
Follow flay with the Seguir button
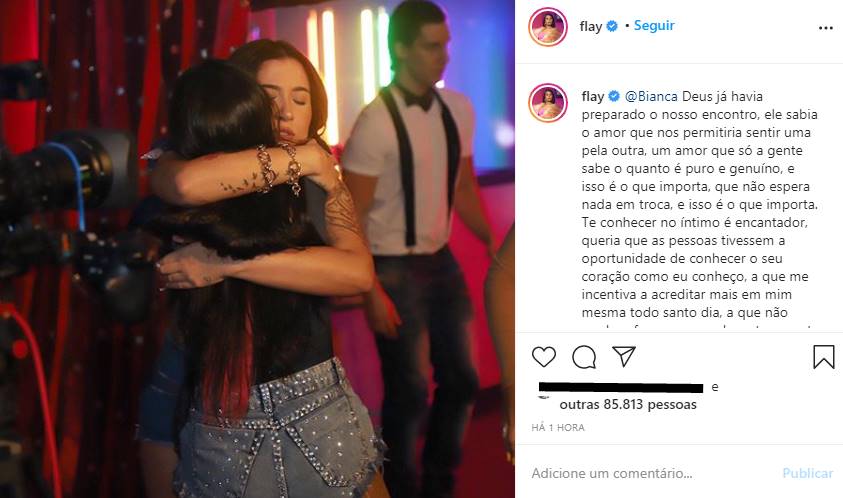(654, 26)
